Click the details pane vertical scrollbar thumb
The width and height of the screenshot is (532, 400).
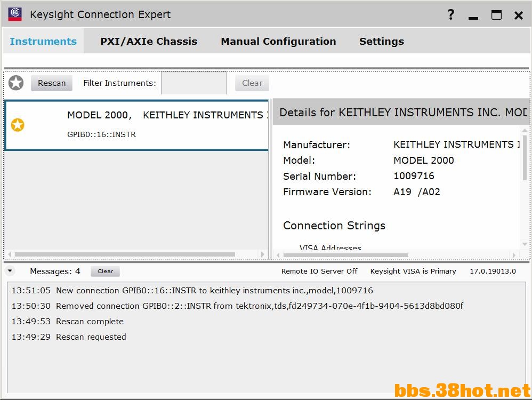[525, 157]
